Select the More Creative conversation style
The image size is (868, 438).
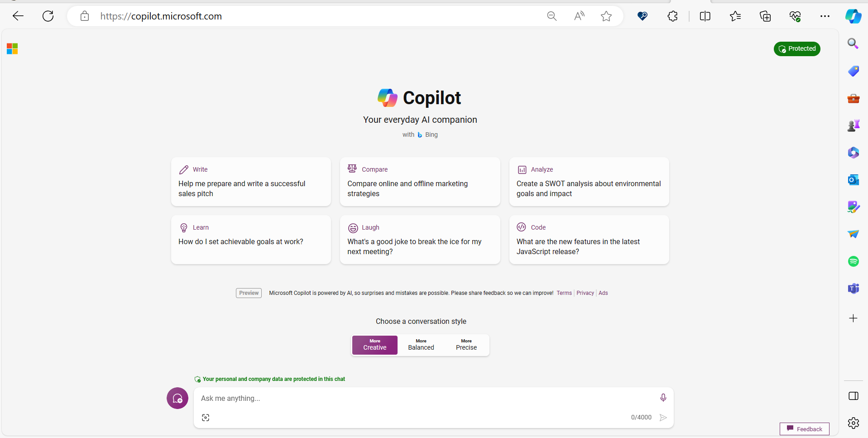(375, 345)
